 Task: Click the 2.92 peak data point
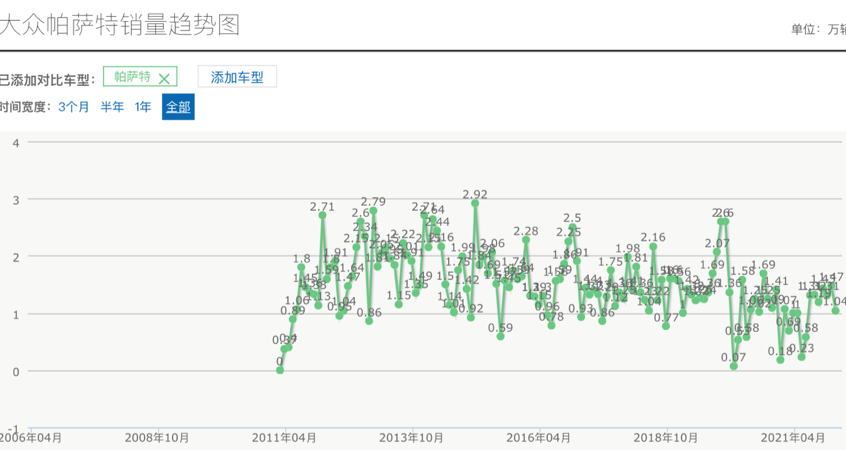[475, 203]
